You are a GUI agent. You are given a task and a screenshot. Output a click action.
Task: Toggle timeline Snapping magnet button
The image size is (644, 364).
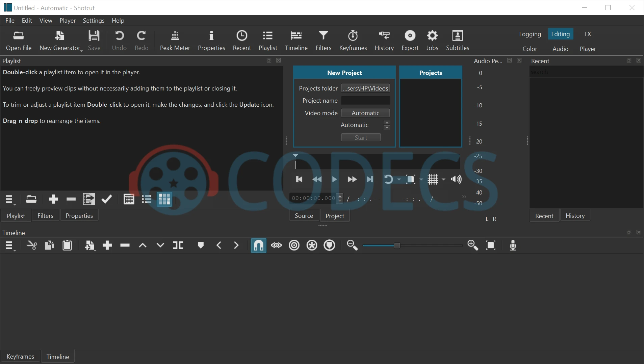[x=259, y=245]
